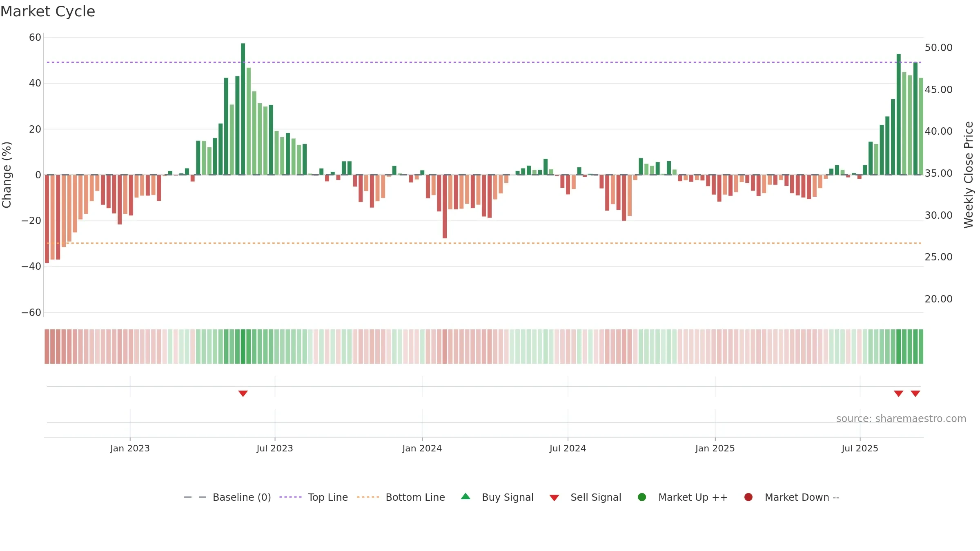The width and height of the screenshot is (980, 551).
Task: Select the last sell signal marker after Jul 2025
Action: tap(915, 393)
